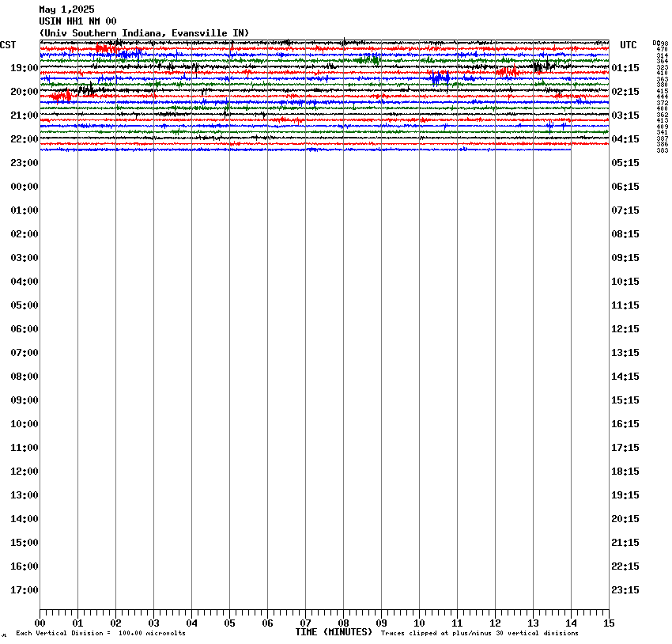Select the 19:00 CST time label
Screen dimensions: 672x644
(25, 68)
